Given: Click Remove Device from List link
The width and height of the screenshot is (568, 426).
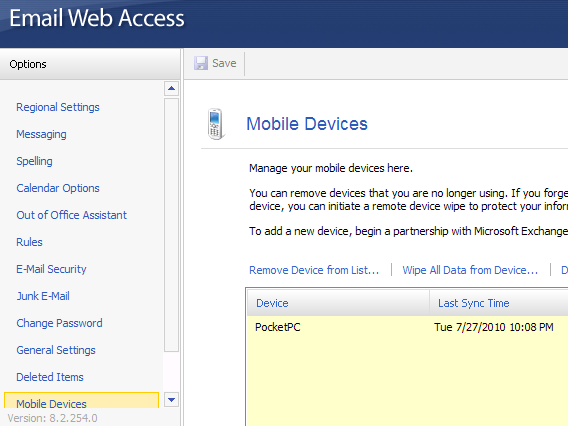Looking at the screenshot, I should pos(314,270).
